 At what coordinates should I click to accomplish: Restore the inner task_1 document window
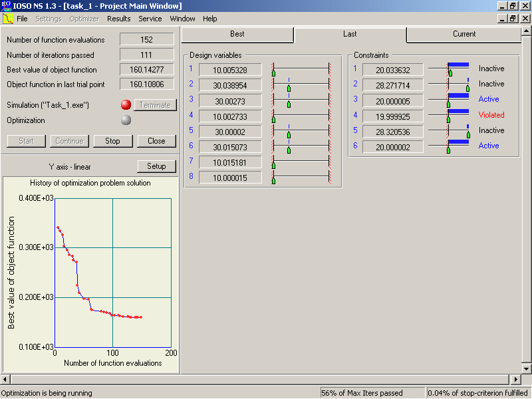click(513, 19)
